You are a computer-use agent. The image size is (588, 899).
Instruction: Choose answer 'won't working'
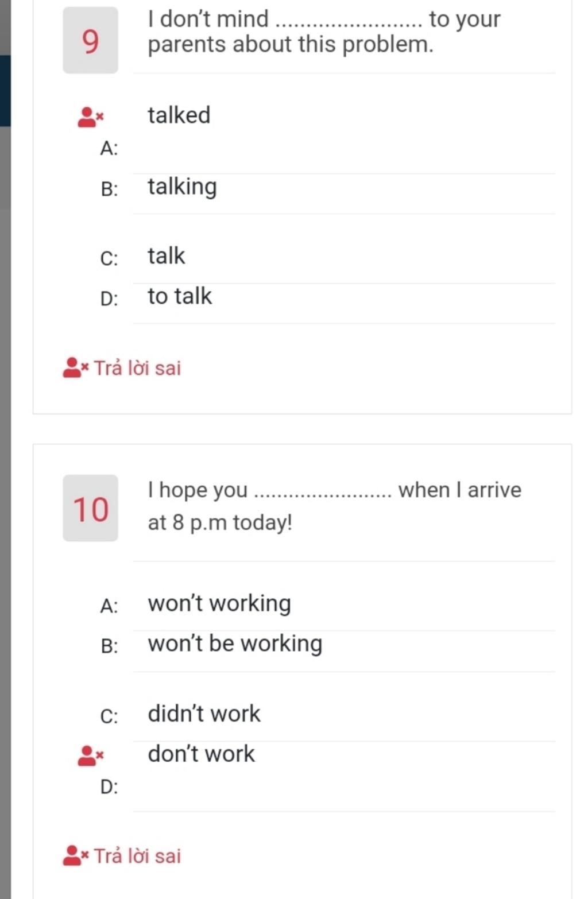click(x=219, y=604)
